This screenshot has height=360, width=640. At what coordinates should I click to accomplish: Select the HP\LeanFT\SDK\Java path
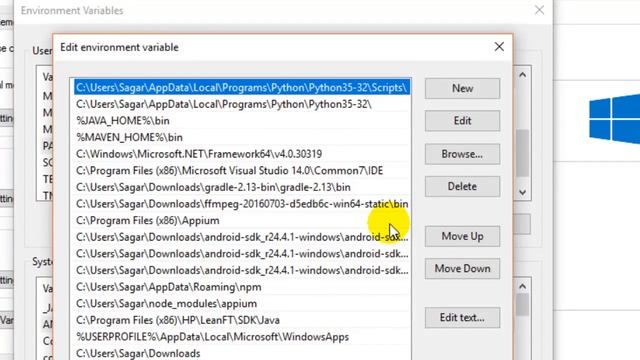click(x=242, y=320)
